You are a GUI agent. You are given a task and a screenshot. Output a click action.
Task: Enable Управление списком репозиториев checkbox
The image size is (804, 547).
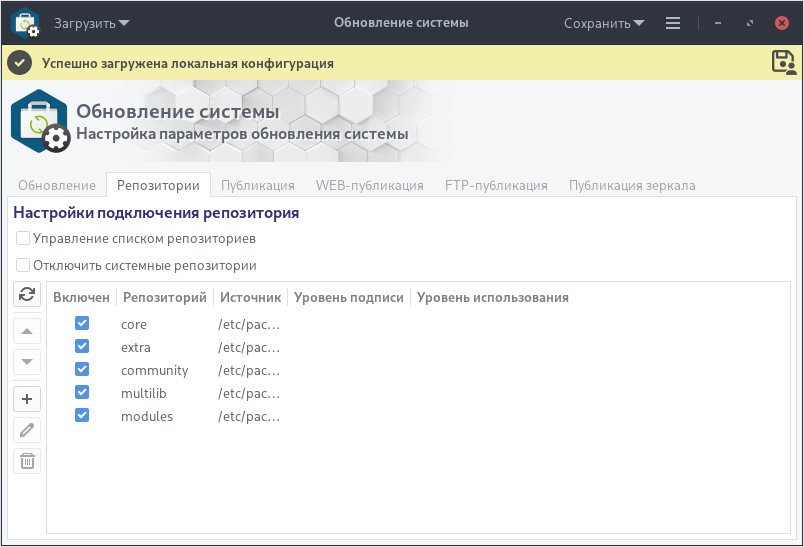tap(23, 238)
